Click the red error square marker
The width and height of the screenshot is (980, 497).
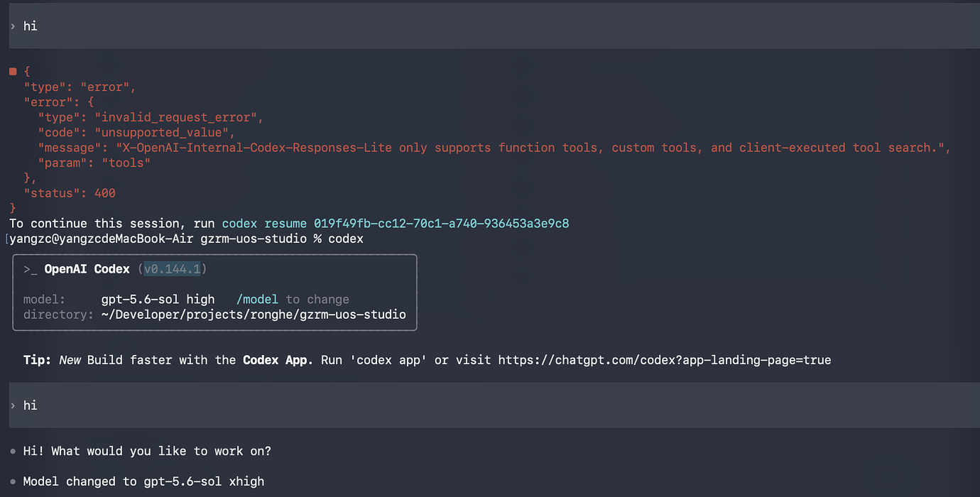point(13,72)
